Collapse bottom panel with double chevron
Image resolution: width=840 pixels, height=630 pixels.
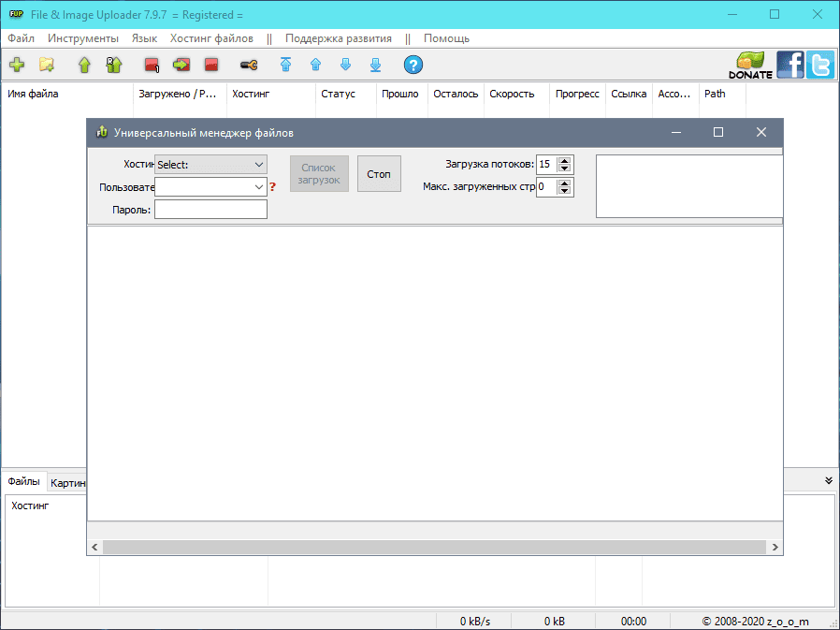829,480
